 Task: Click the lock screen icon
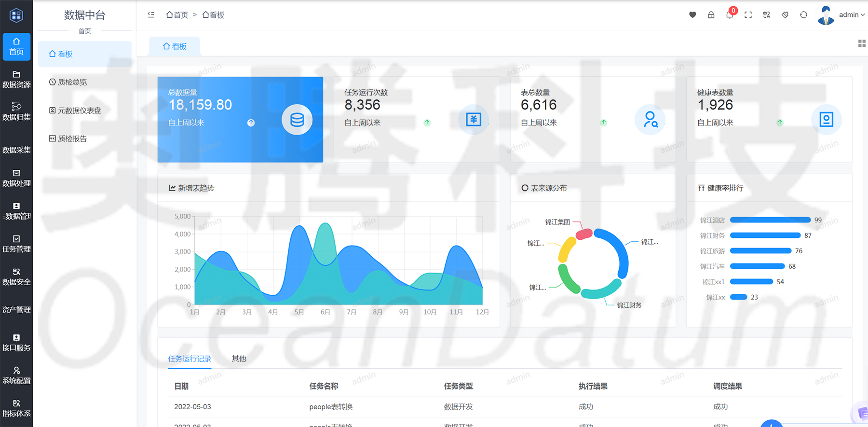[x=711, y=15]
